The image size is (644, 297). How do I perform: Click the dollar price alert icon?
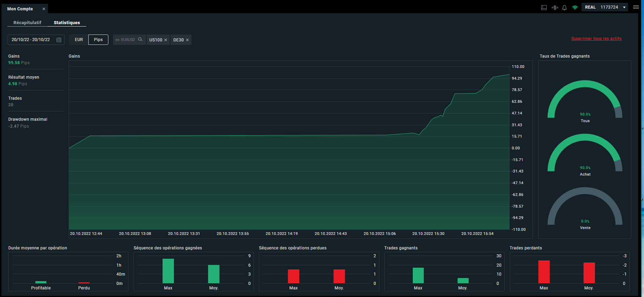pos(555,8)
